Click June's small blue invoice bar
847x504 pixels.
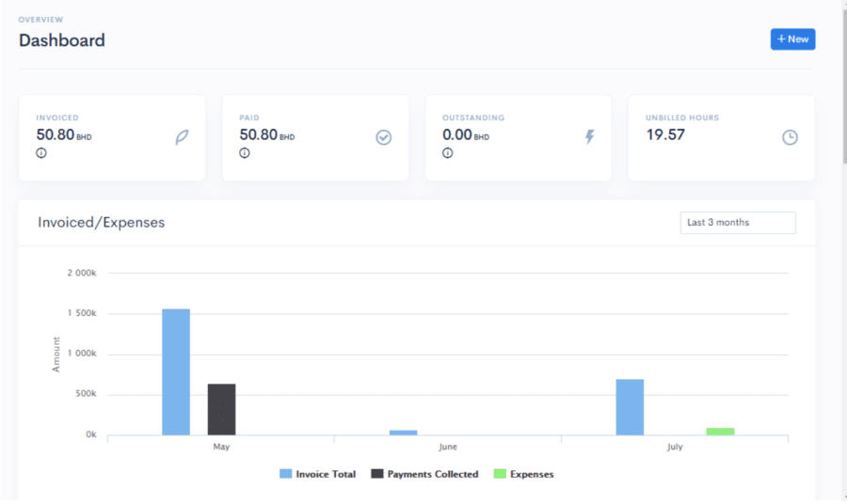point(403,433)
